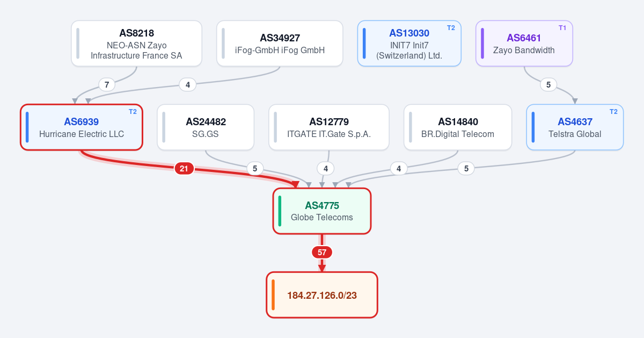644x338 pixels.
Task: Click the T1 tier badge on AS6461
Action: pyautogui.click(x=562, y=28)
